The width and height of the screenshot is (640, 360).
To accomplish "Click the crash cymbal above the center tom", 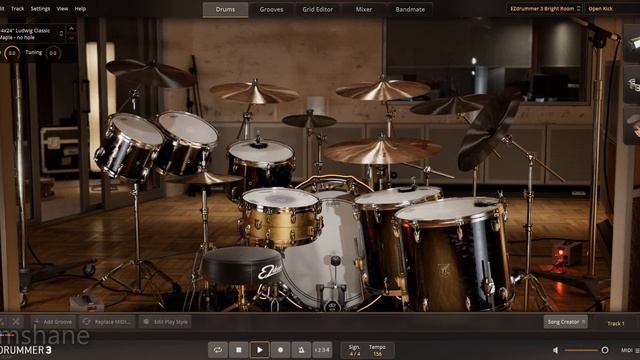I will coord(254,93).
